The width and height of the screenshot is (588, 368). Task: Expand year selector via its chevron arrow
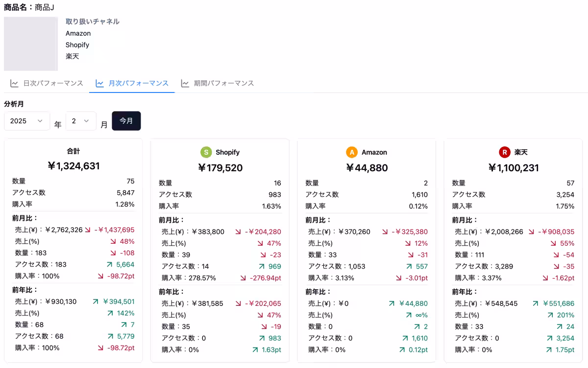click(x=40, y=121)
